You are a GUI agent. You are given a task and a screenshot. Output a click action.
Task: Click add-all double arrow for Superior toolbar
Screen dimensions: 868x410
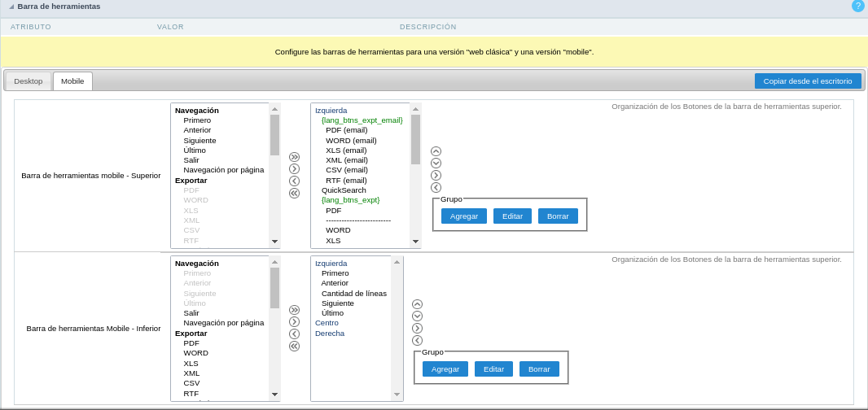[x=294, y=157]
